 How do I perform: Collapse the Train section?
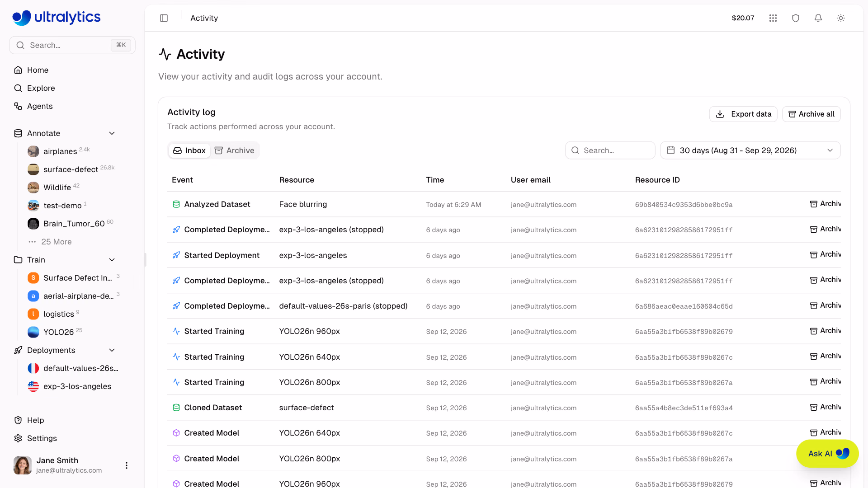click(x=112, y=260)
